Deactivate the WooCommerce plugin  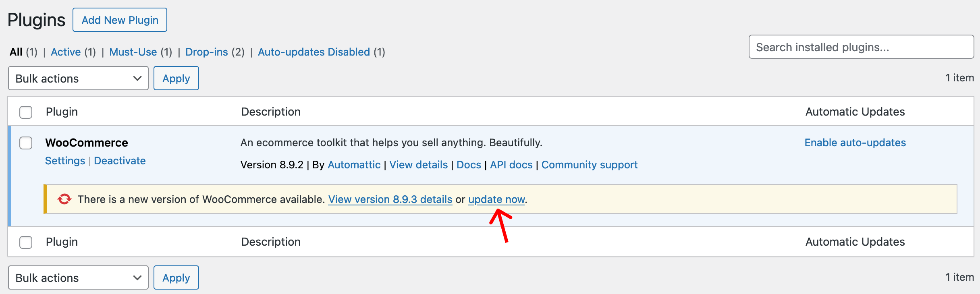120,161
